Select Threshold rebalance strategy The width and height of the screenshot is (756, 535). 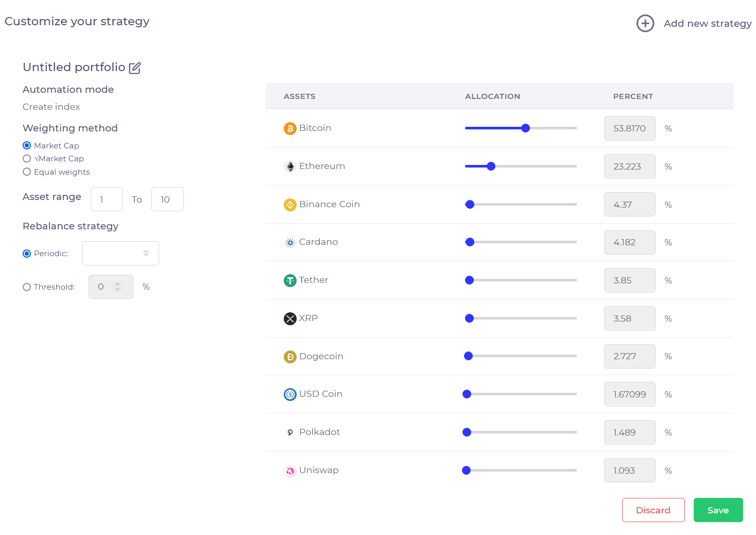27,287
